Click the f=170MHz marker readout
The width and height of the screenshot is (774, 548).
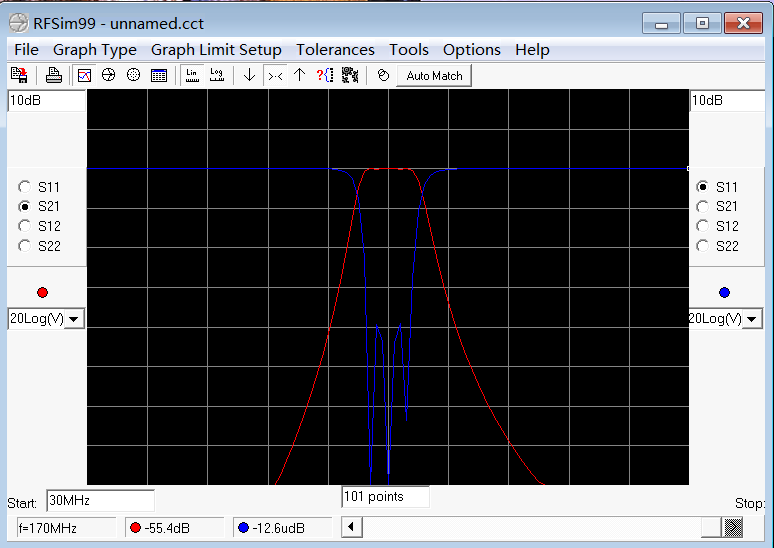66,528
